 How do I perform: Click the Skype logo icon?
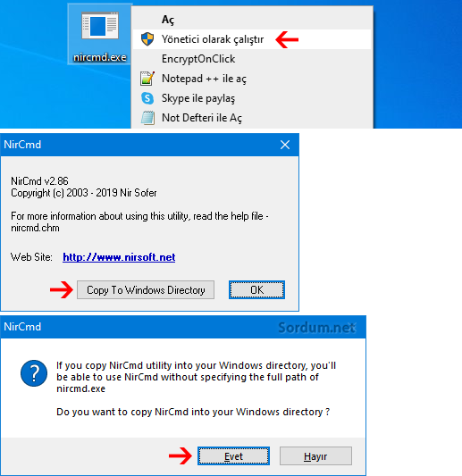coord(147,98)
